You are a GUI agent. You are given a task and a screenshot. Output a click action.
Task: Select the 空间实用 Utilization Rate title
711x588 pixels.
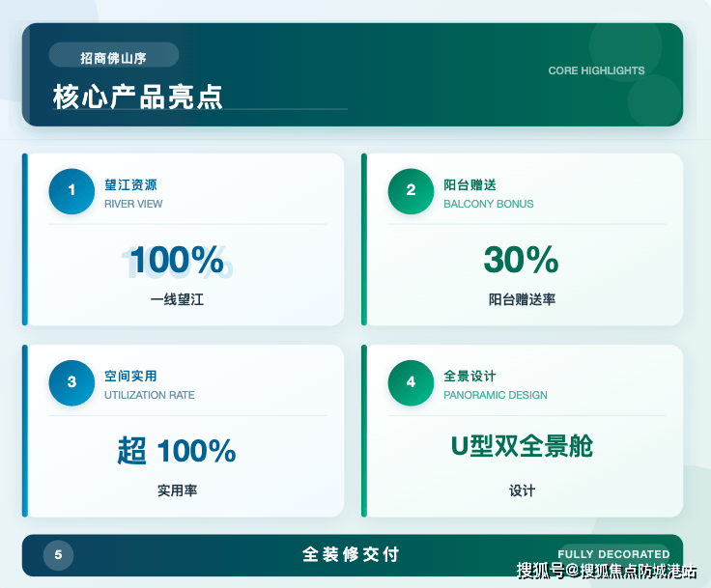(x=131, y=376)
